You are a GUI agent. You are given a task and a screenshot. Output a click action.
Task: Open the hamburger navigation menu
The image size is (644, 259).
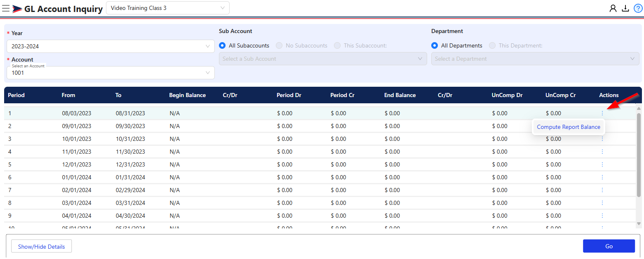(x=6, y=8)
